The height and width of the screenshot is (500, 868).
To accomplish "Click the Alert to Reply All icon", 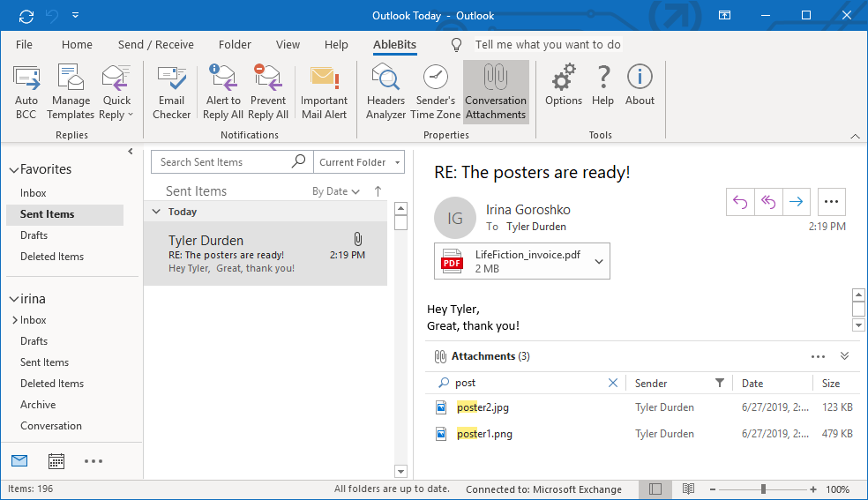I will pyautogui.click(x=223, y=92).
